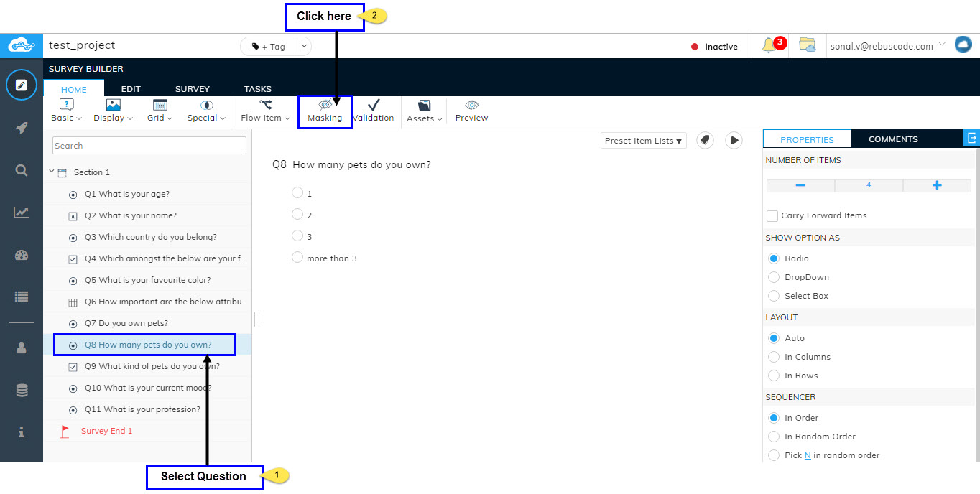Viewport: 980px width, 494px height.
Task: Click the Validation checkmark tool
Action: pyautogui.click(x=373, y=111)
